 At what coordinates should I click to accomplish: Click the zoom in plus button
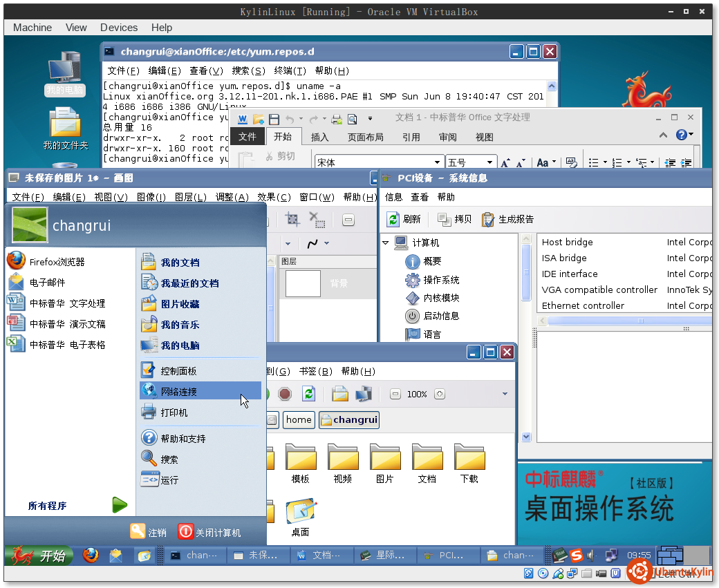[439, 394]
